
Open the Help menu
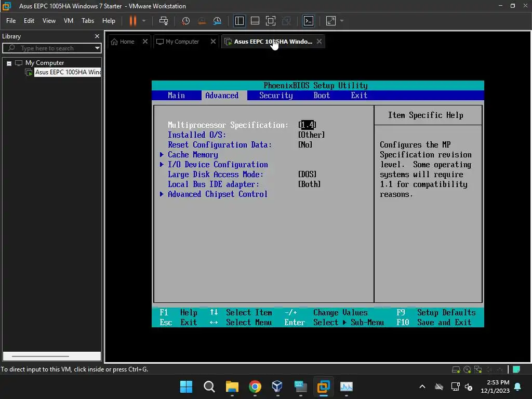point(109,21)
